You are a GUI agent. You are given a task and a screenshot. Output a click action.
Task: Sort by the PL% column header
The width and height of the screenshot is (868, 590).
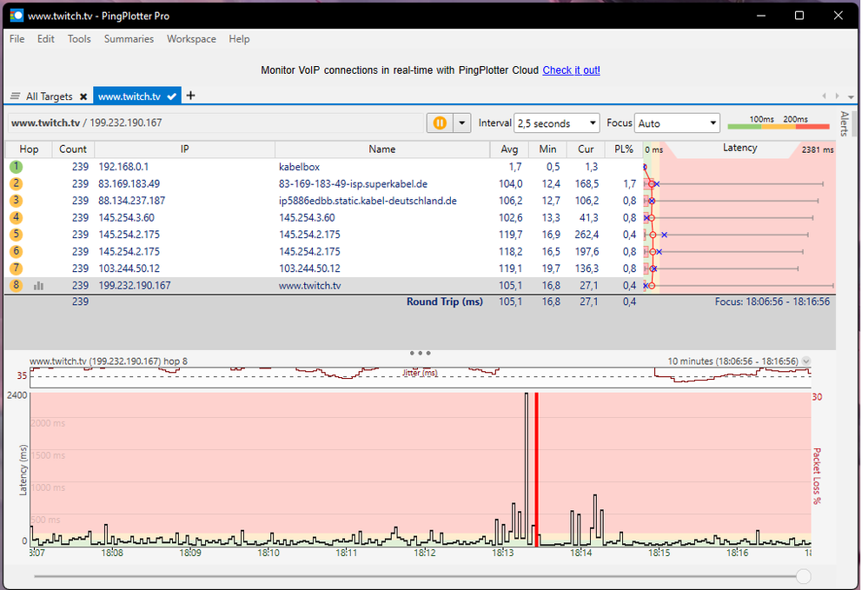coord(623,149)
